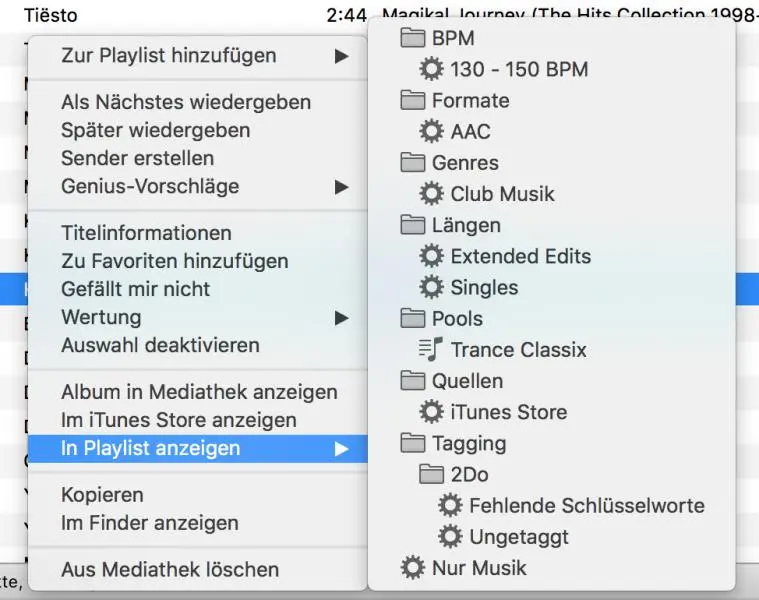Click the Pools folder icon
The image size is (759, 600).
click(x=412, y=319)
